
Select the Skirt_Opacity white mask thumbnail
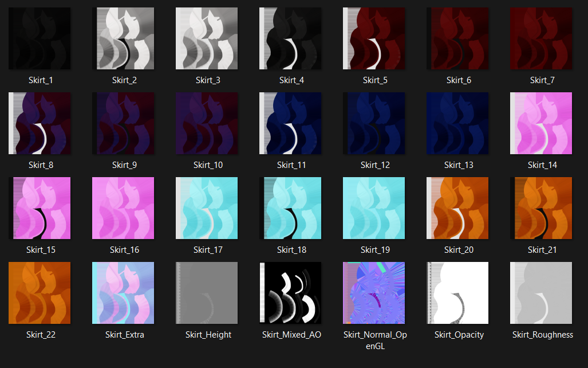tap(457, 293)
